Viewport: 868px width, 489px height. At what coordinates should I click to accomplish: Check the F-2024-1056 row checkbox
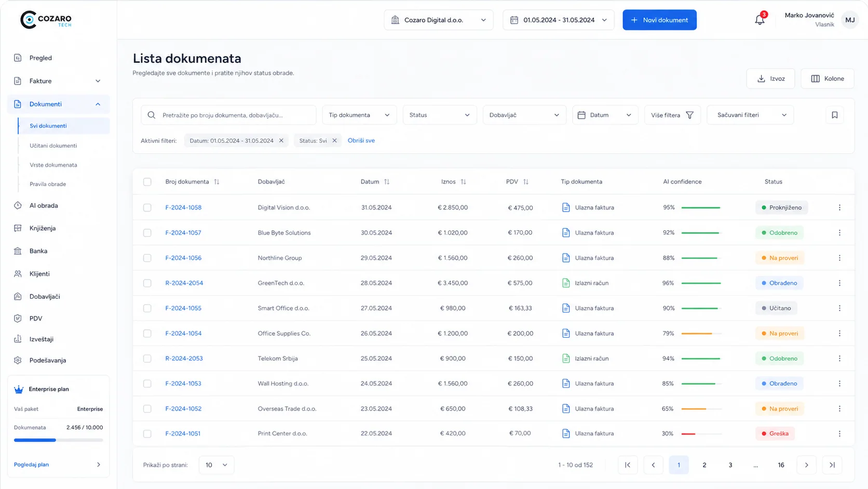click(147, 258)
